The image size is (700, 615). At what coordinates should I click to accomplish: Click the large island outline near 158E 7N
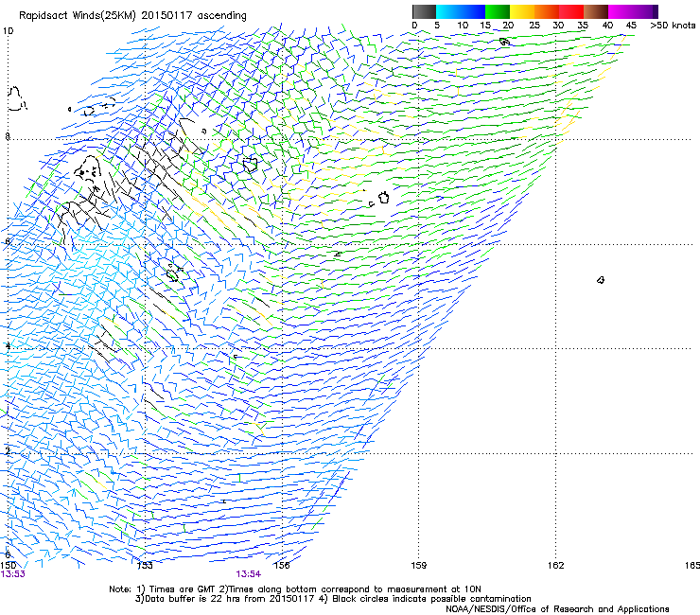(383, 197)
